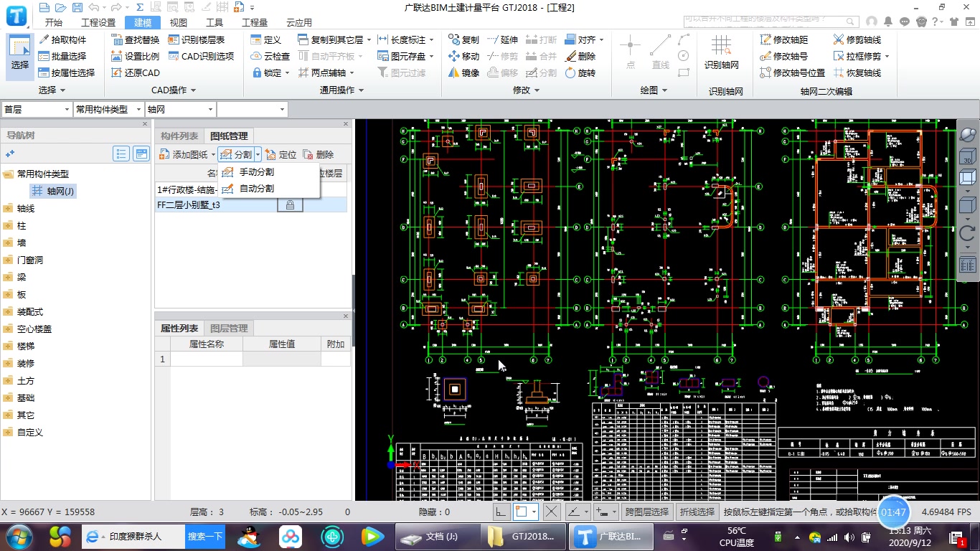This screenshot has height=551, width=980.
Task: Switch navigation tree to list view icon
Action: [x=121, y=154]
